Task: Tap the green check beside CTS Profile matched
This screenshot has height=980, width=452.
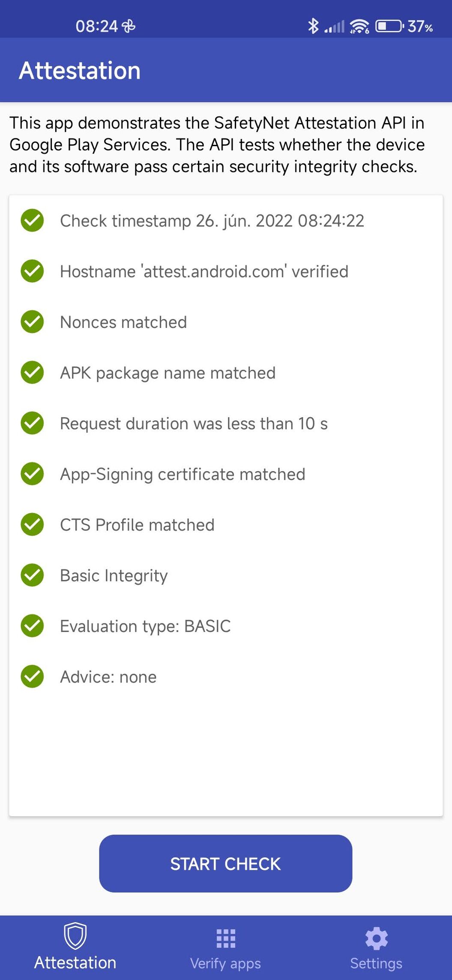Action: pyautogui.click(x=32, y=525)
